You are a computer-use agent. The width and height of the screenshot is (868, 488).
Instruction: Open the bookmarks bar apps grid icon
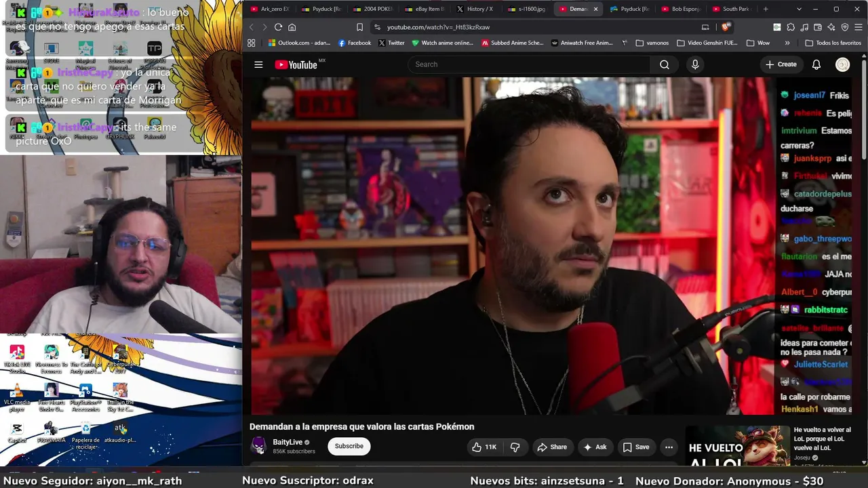pyautogui.click(x=251, y=43)
